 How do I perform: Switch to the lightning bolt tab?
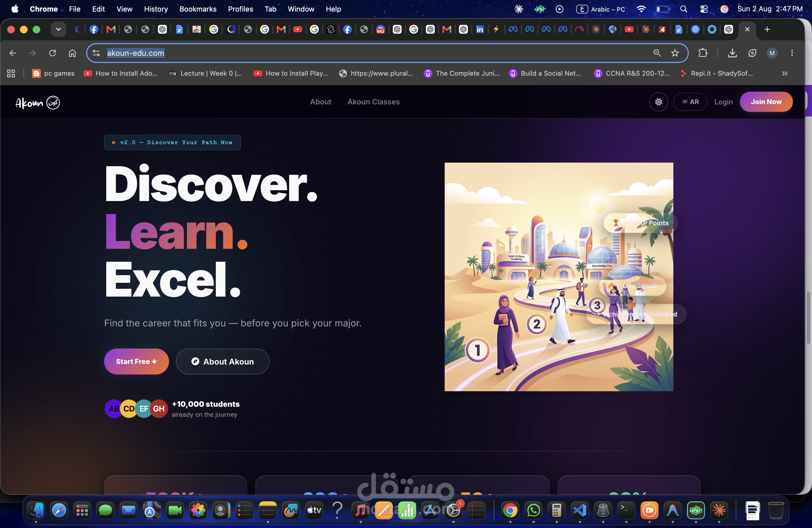496,29
